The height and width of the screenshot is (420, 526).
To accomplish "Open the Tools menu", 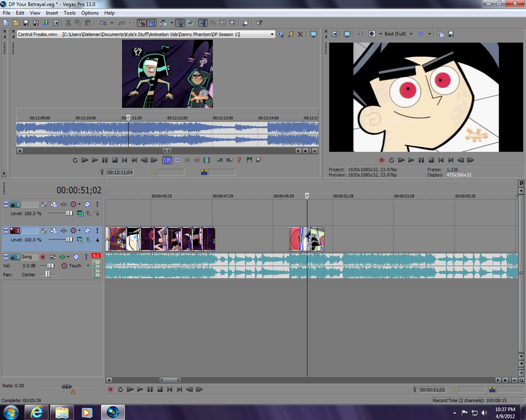I will [70, 13].
